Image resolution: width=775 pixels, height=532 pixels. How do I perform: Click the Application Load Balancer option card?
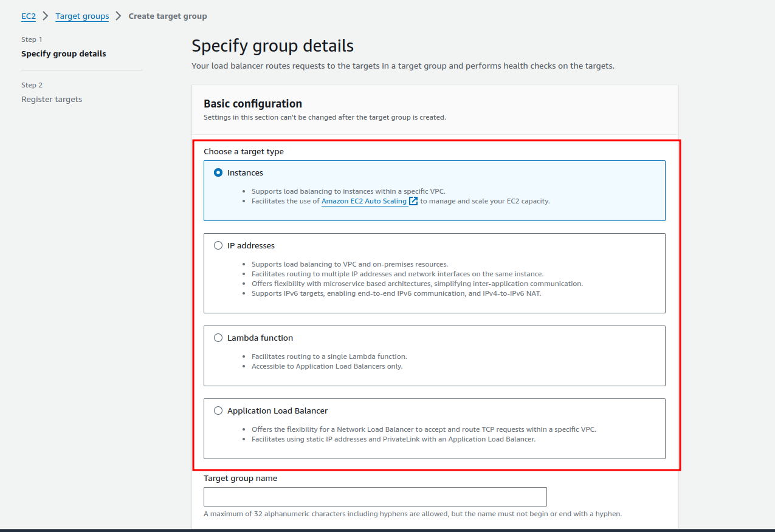click(434, 429)
